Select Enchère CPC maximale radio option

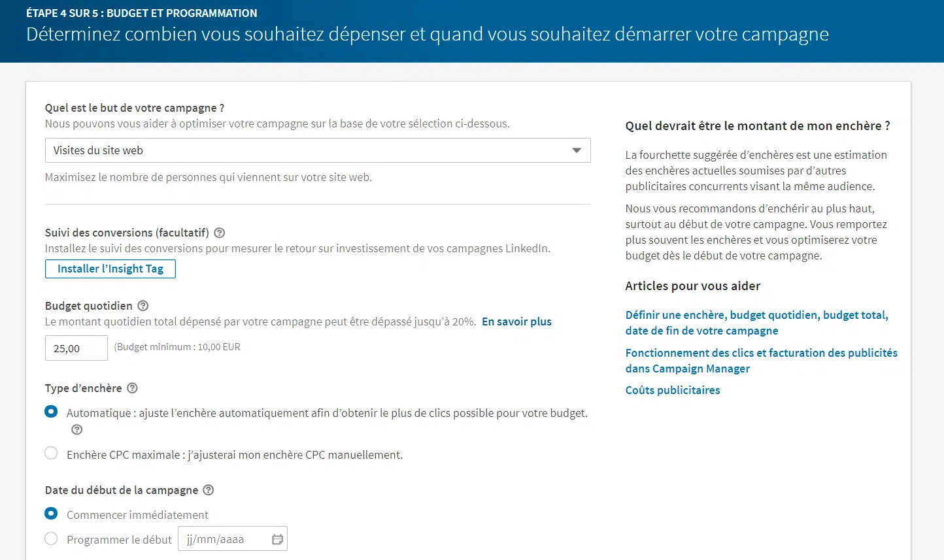click(x=51, y=453)
